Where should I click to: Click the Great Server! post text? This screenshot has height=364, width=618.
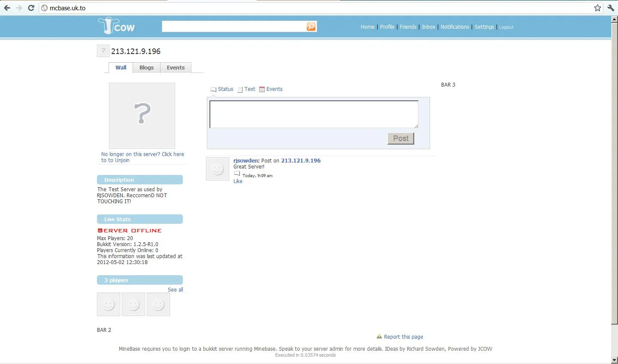249,166
